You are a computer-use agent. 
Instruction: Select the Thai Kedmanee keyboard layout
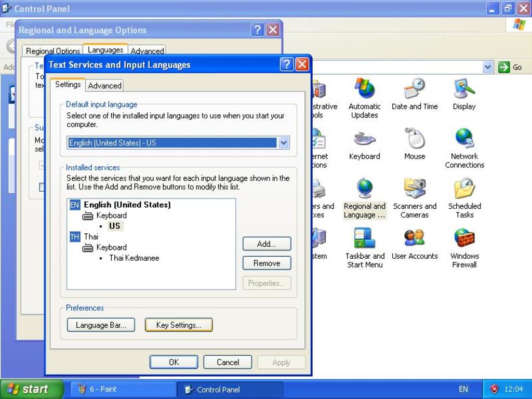pyautogui.click(x=133, y=258)
